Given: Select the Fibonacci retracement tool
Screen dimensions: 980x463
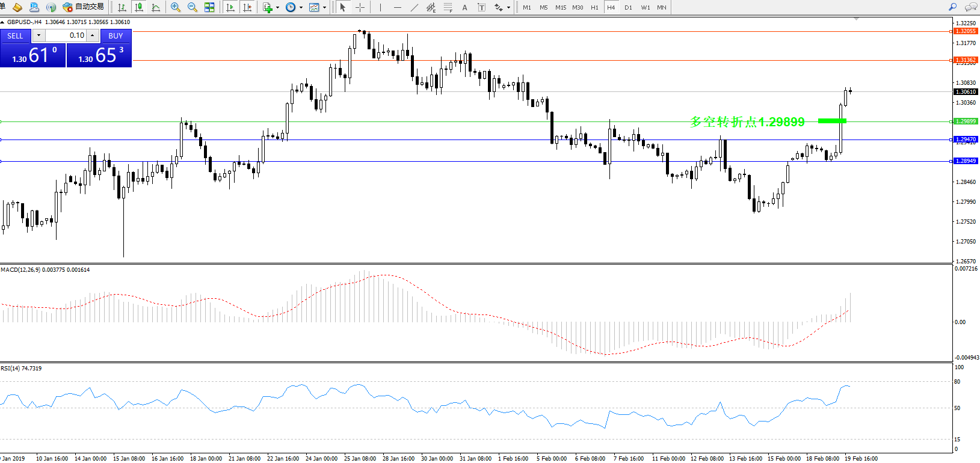Looking at the screenshot, I should point(448,7).
